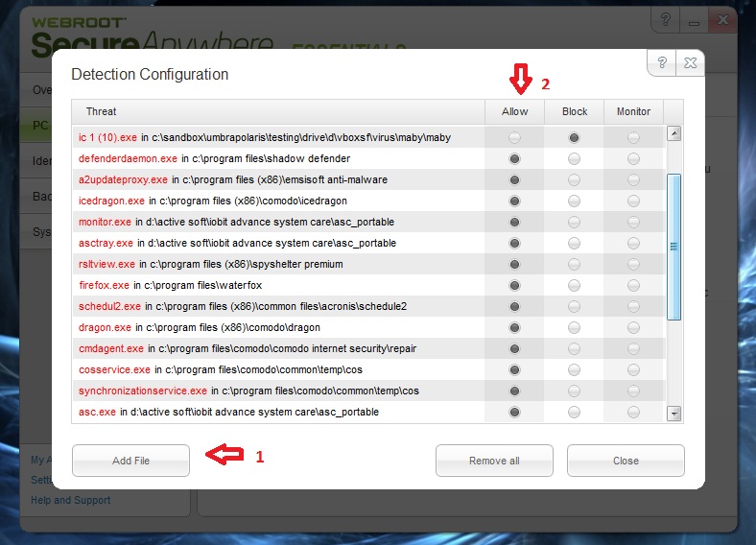756x545 pixels.
Task: Set ic 1 (10).exe to Monitor
Action: (x=633, y=138)
